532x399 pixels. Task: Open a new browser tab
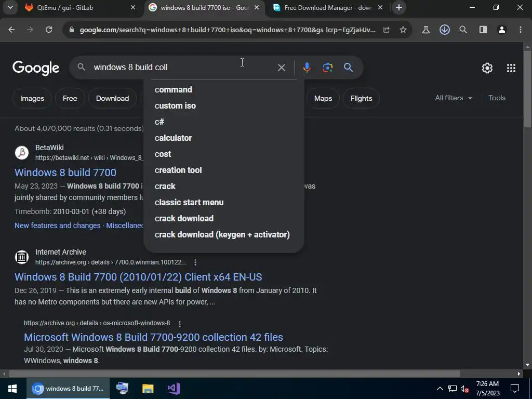[398, 7]
